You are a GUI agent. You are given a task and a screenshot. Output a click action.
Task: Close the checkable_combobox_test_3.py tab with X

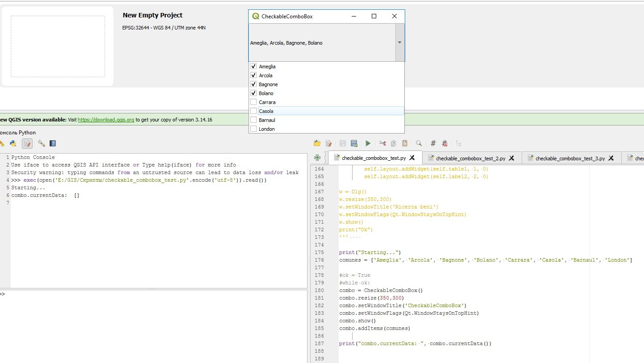pos(611,158)
